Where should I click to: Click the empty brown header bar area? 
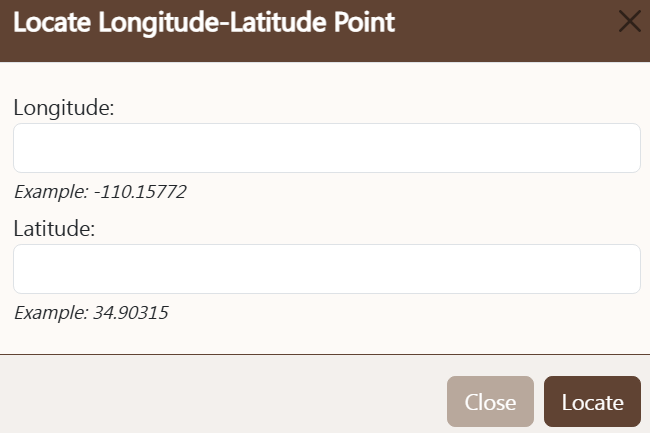(x=506, y=31)
